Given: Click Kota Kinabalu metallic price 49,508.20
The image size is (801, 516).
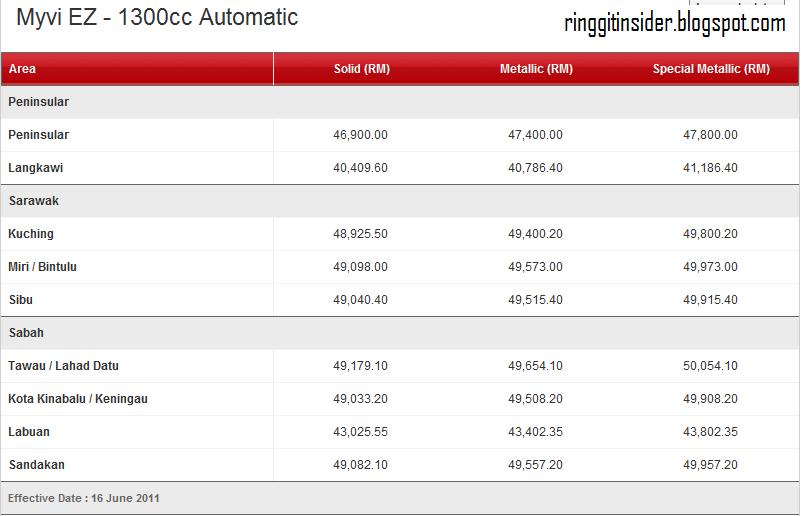Looking at the screenshot, I should [x=535, y=399].
